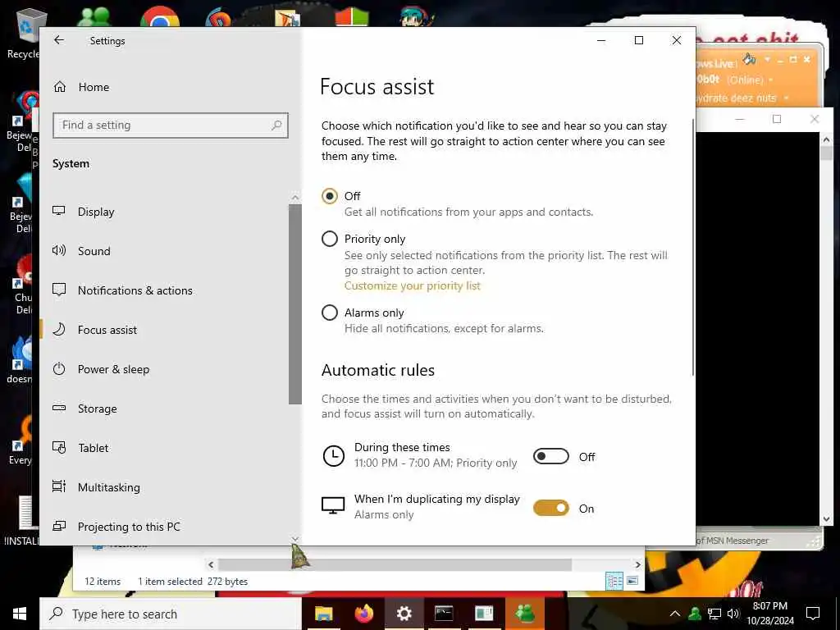Viewport: 840px width, 630px height.
Task: Toggle the During these times switch
Action: [x=550, y=456]
